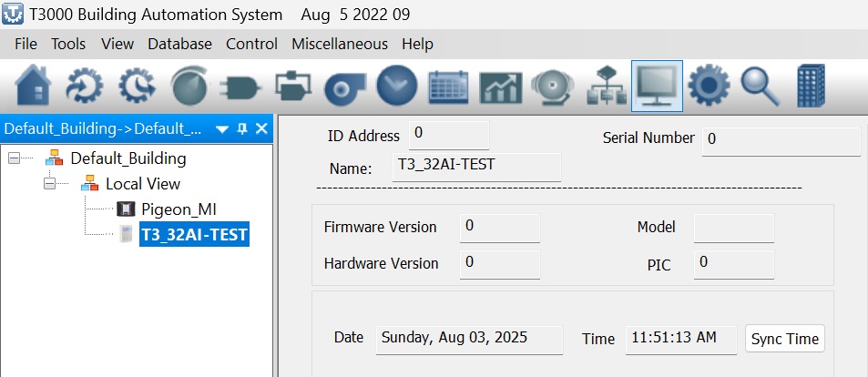The height and width of the screenshot is (377, 868).
Task: Open the Database menu
Action: pos(180,44)
